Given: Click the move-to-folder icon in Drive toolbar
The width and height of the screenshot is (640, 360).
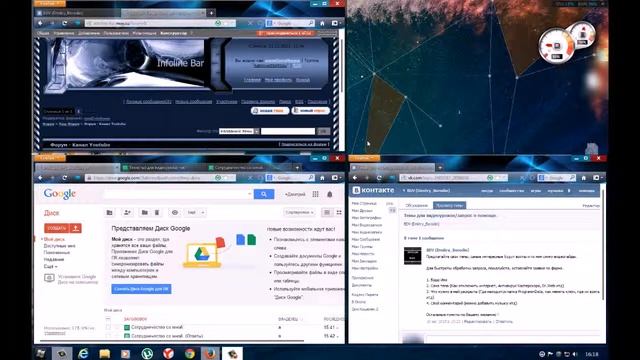Looking at the screenshot, I should [144, 212].
